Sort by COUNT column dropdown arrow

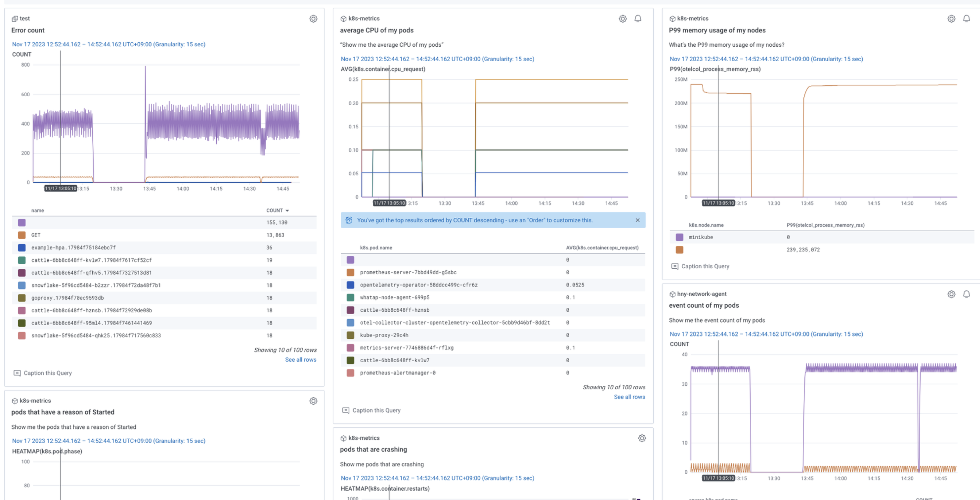coord(287,210)
